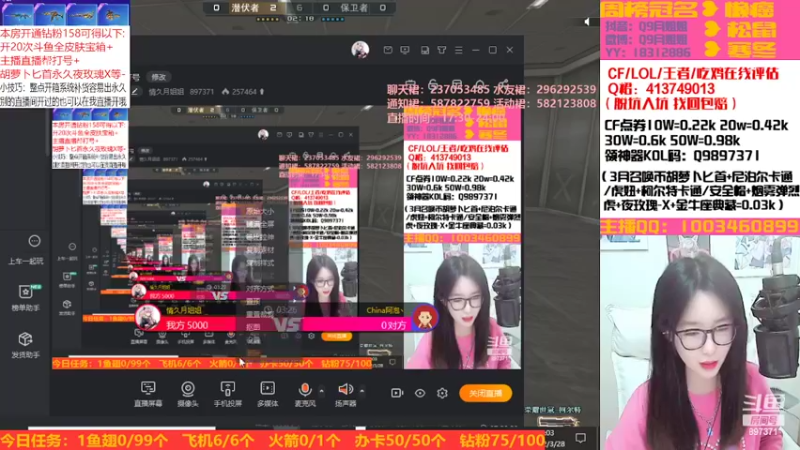Viewport: 800px width, 450px height.
Task: Open the screen message icon beside mail
Action: 405,50
